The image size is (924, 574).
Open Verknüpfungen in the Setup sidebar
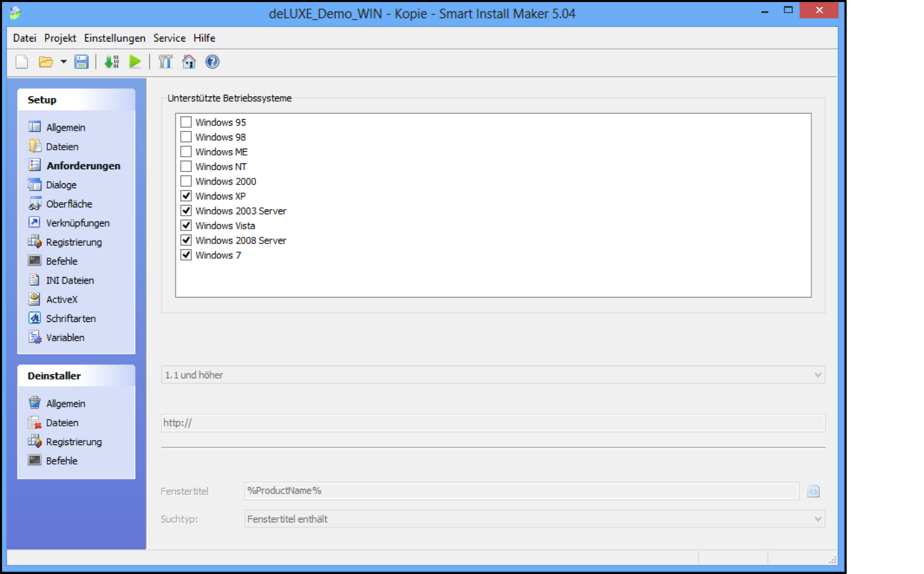tap(77, 223)
